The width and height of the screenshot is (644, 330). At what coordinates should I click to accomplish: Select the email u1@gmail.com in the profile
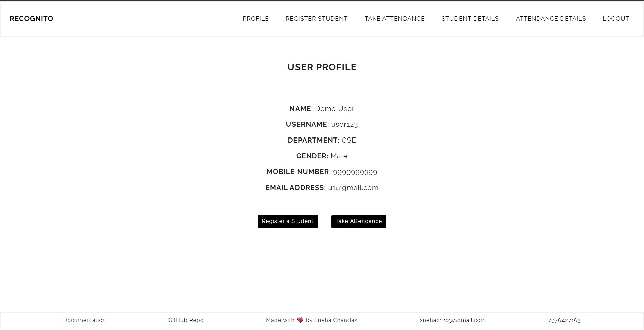tap(353, 188)
